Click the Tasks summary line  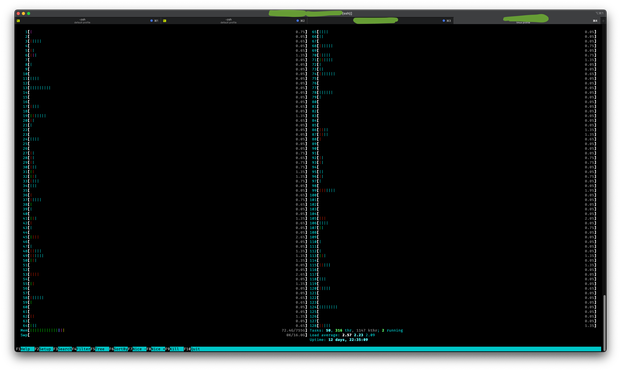[356, 330]
